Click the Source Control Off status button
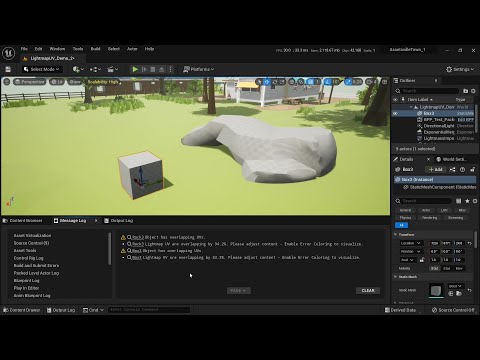The height and width of the screenshot is (360, 480). click(453, 310)
